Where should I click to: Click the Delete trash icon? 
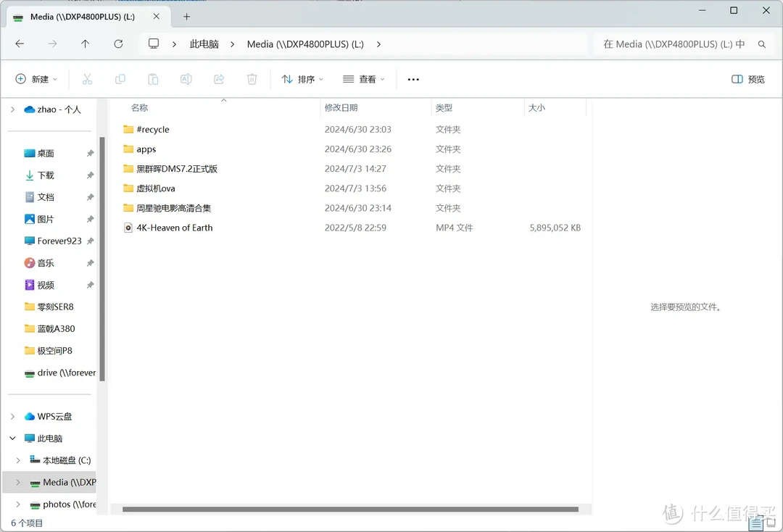tap(252, 78)
